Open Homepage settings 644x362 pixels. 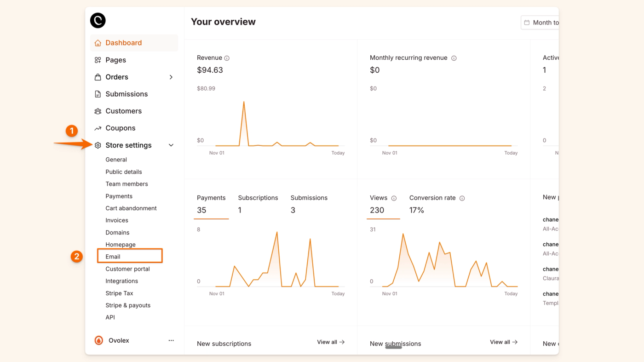[121, 245]
